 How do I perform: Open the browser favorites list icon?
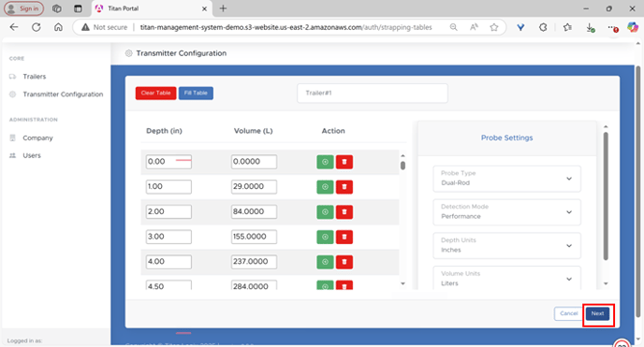click(567, 27)
